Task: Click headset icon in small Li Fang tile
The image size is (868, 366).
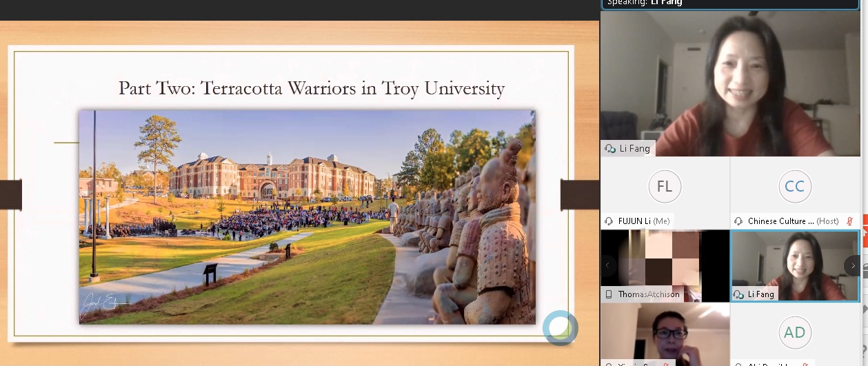Action: coord(739,294)
